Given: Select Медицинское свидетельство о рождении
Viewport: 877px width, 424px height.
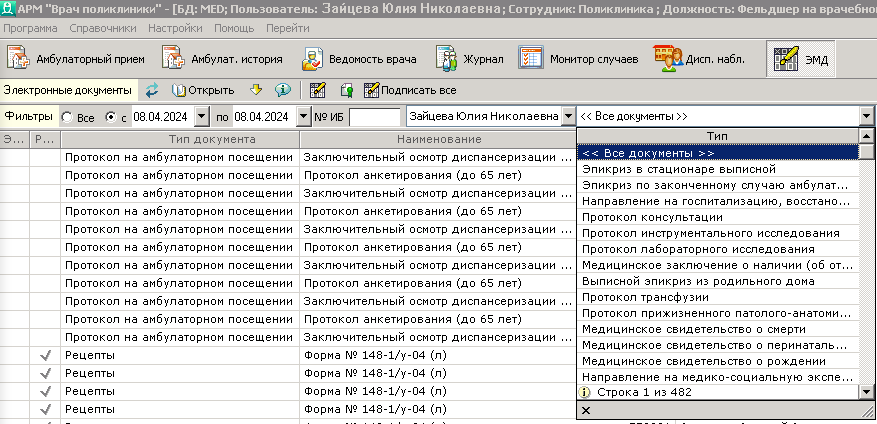Looking at the screenshot, I should (x=718, y=361).
